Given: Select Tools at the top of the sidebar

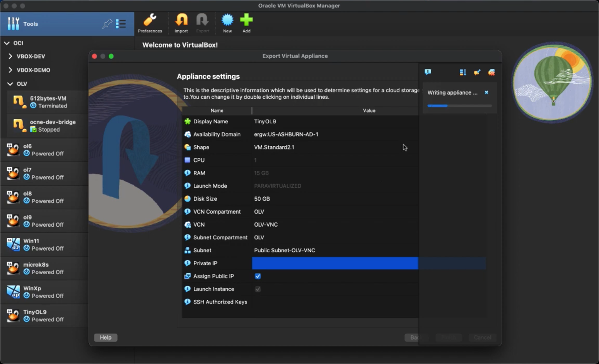Looking at the screenshot, I should point(30,24).
